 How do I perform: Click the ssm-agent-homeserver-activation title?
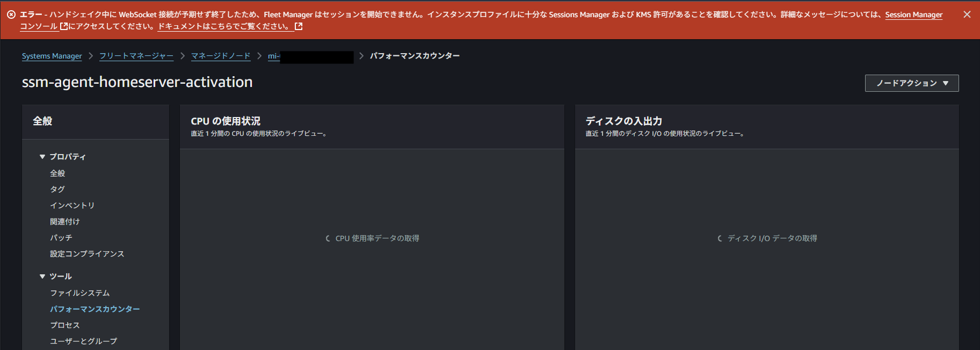pyautogui.click(x=137, y=82)
